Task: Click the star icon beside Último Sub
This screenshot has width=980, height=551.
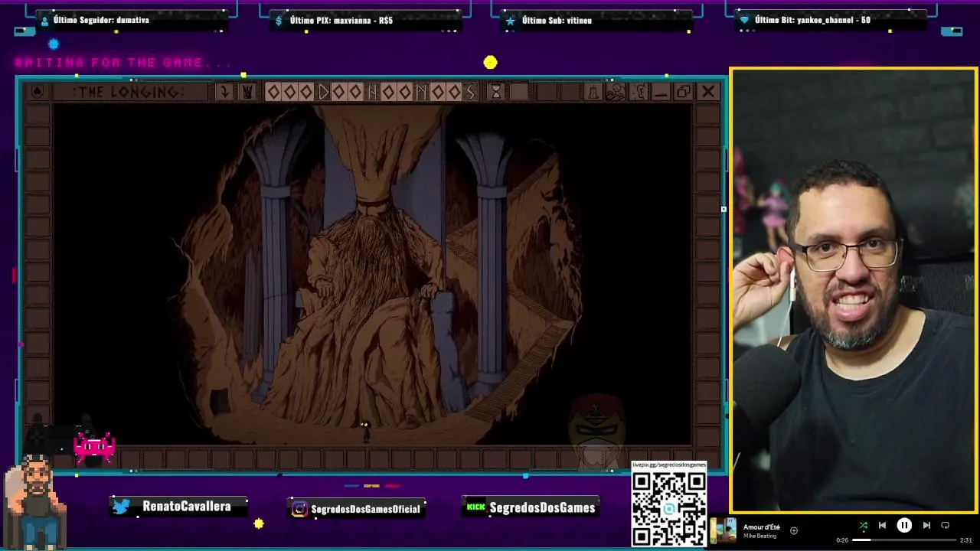Action: (510, 21)
